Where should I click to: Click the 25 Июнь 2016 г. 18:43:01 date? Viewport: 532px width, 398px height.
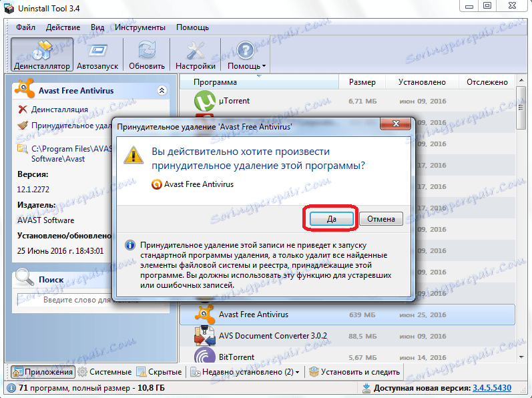point(60,250)
